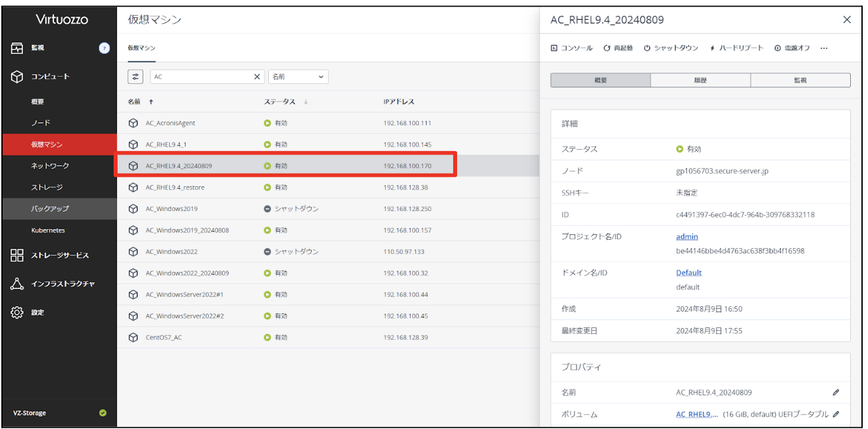Click the IP address column header

pyautogui.click(x=399, y=102)
